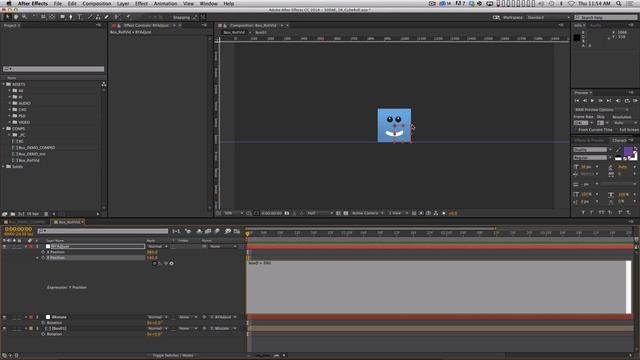Select the Zoom magnifier tool
Viewport: 640px width, 360px height.
click(24, 17)
